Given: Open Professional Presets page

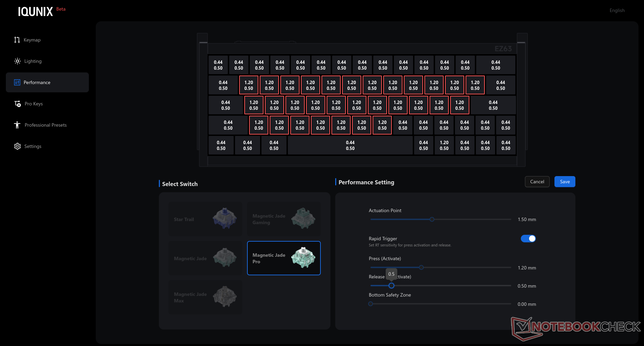Looking at the screenshot, I should [x=47, y=125].
